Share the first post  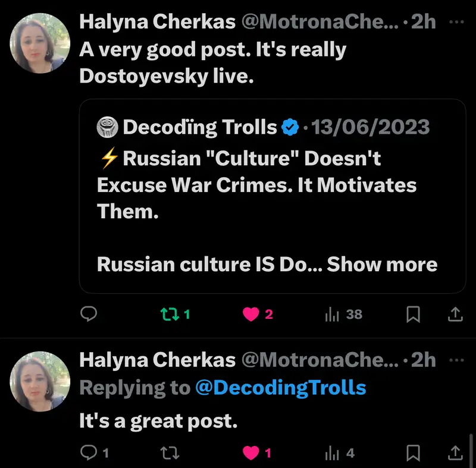[x=455, y=315]
